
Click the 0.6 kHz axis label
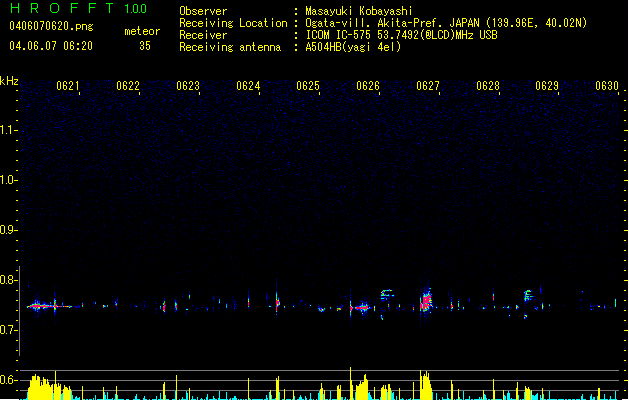[x=8, y=380]
